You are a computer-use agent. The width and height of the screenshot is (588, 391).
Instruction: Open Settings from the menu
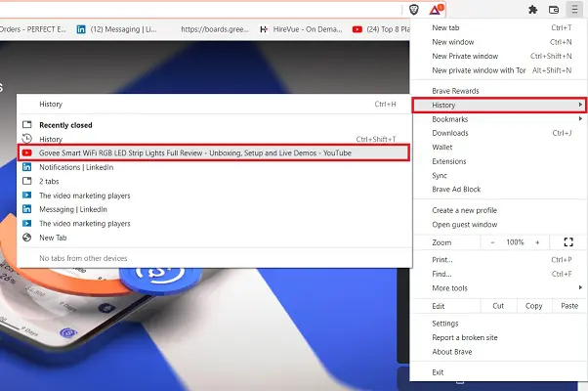pyautogui.click(x=499, y=324)
